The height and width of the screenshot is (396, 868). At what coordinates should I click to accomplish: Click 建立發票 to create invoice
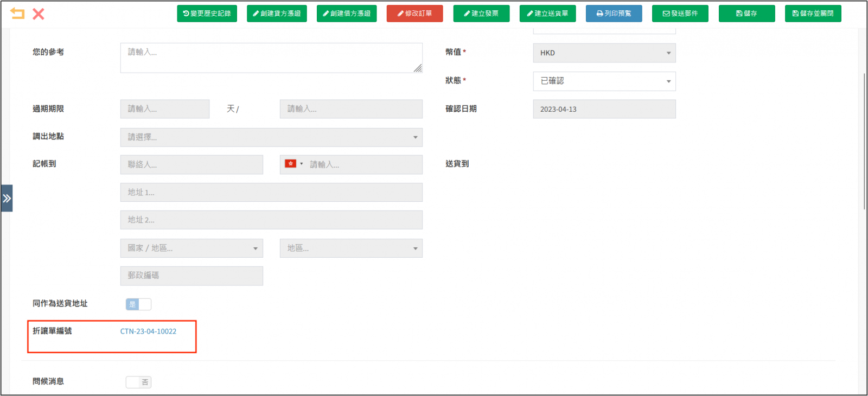(x=481, y=14)
